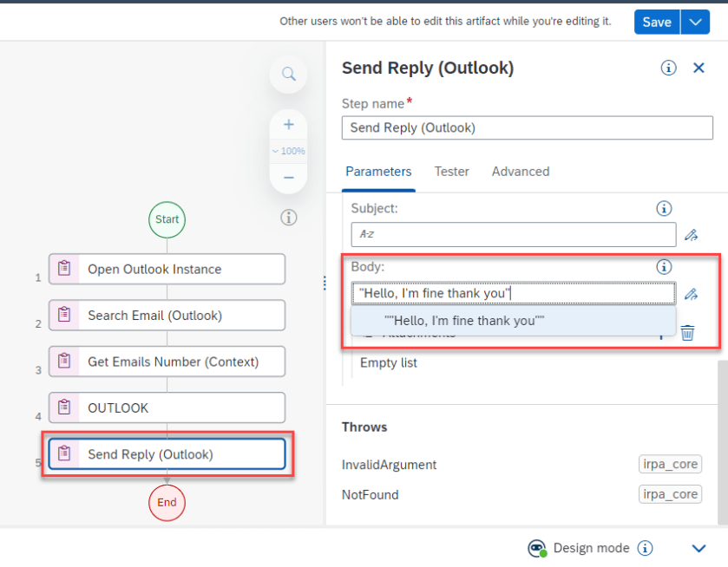
Task: Select the Search Email (Outlook) step
Action: 167,315
